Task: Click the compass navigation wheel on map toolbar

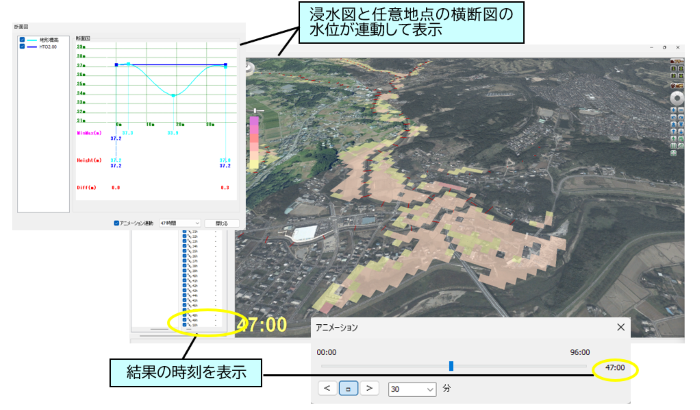Action: click(677, 98)
